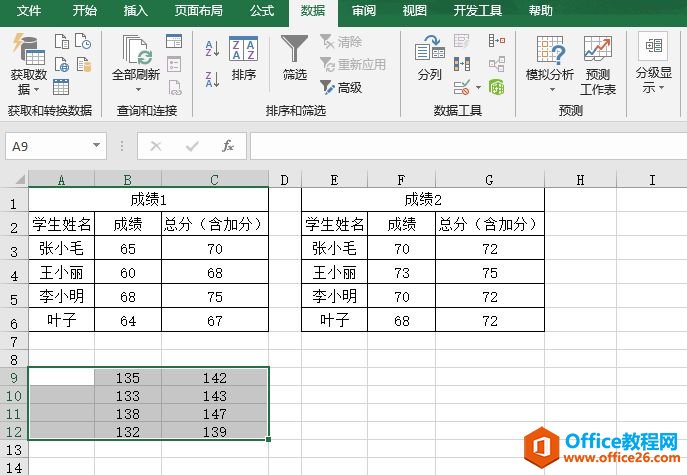Click the formula bar Cancel X icon
Screen dimensions: 687x475
point(156,146)
